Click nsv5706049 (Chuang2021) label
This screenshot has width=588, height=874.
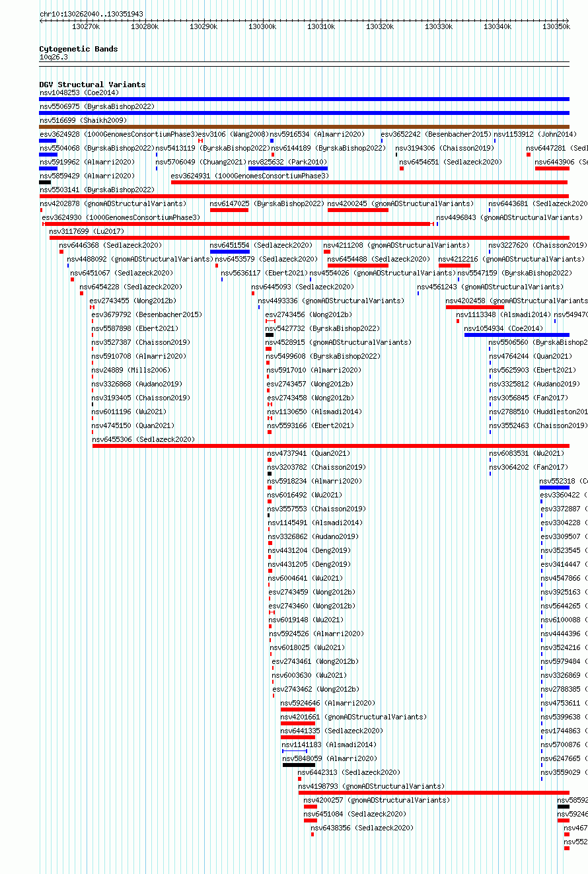point(201,162)
